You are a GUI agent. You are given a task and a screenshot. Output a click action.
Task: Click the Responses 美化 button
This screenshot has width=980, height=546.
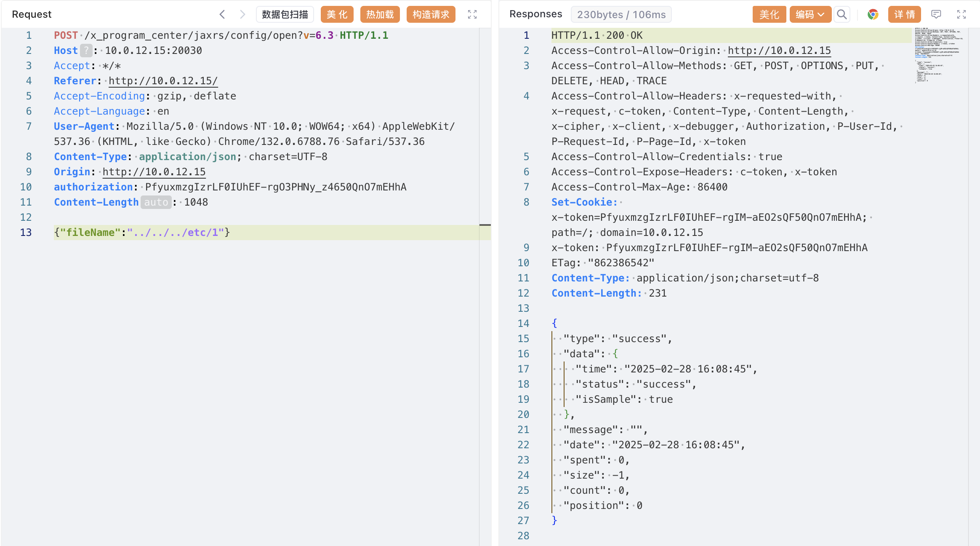[769, 14]
